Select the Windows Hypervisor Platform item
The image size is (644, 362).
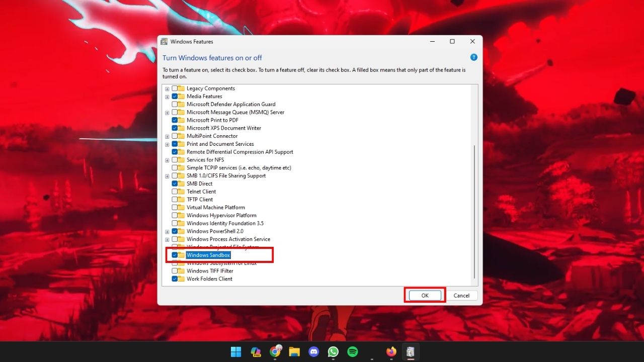click(x=221, y=215)
